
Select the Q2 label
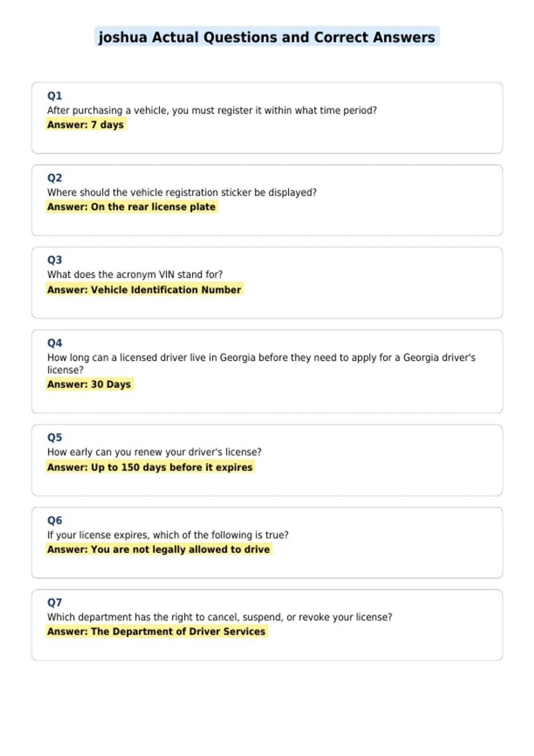pyautogui.click(x=55, y=178)
